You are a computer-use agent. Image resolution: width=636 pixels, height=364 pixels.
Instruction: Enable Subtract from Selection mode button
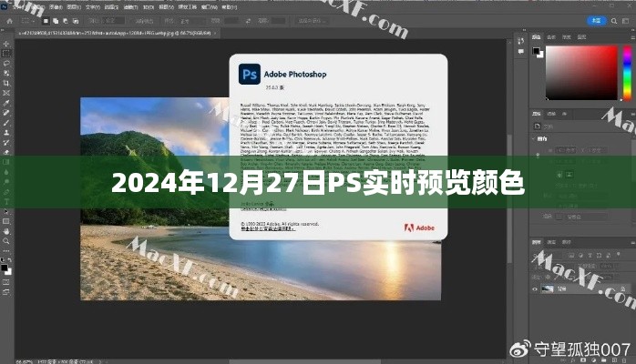click(66, 21)
